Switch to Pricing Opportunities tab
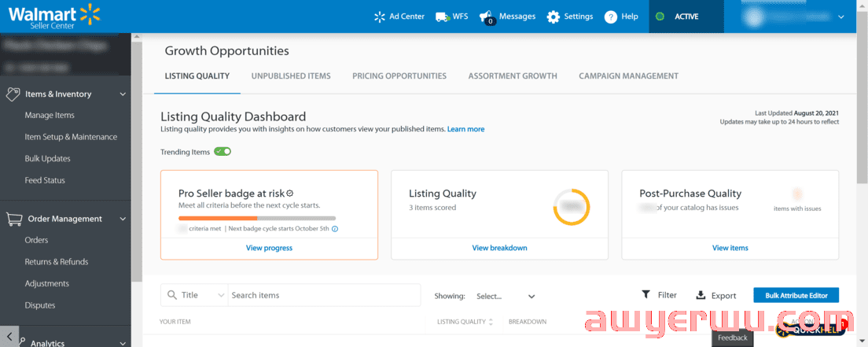868x347 pixels. (x=399, y=76)
